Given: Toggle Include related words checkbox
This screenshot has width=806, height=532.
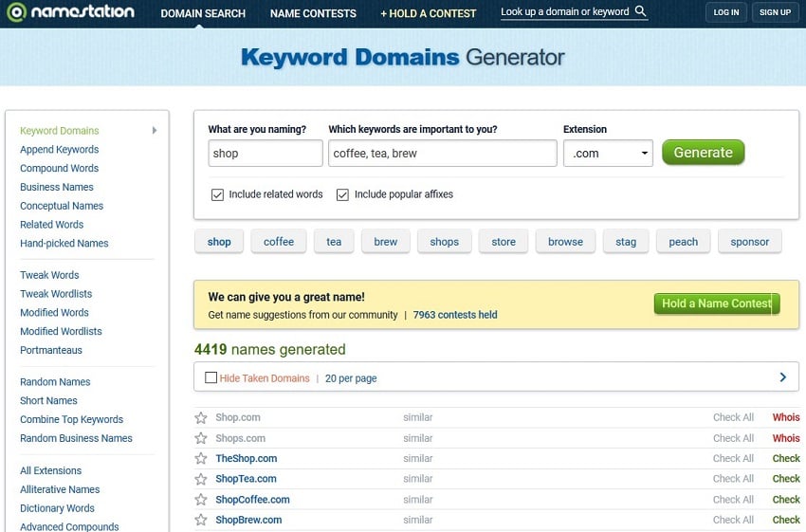Looking at the screenshot, I should point(217,194).
